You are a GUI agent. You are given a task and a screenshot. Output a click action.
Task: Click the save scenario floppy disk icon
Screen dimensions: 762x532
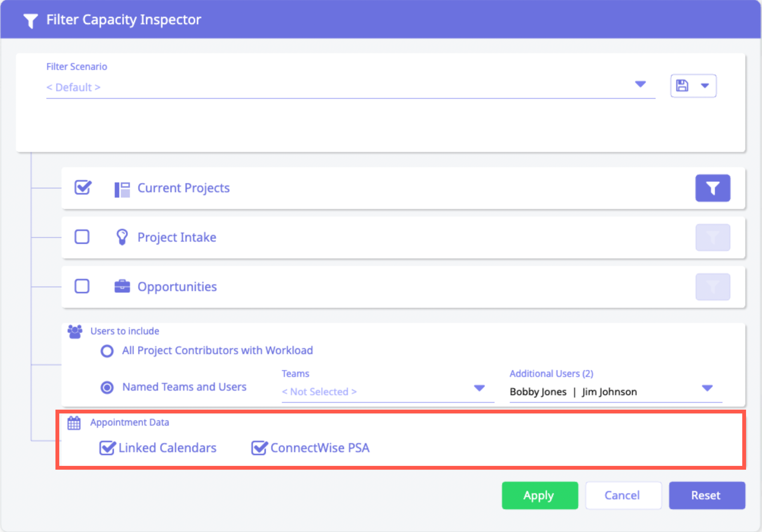point(682,86)
